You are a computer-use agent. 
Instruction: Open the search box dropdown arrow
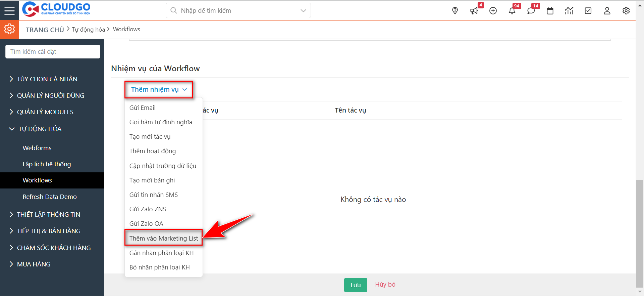(x=303, y=11)
